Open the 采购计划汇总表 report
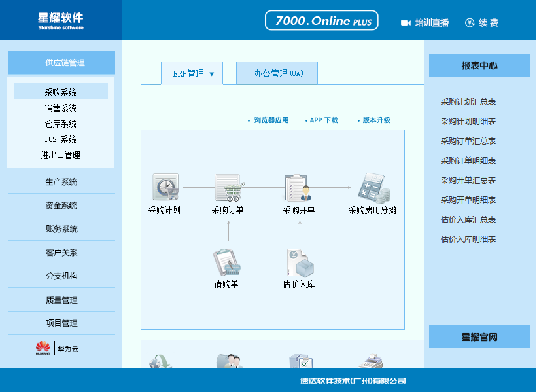The image size is (537, 392). click(468, 102)
